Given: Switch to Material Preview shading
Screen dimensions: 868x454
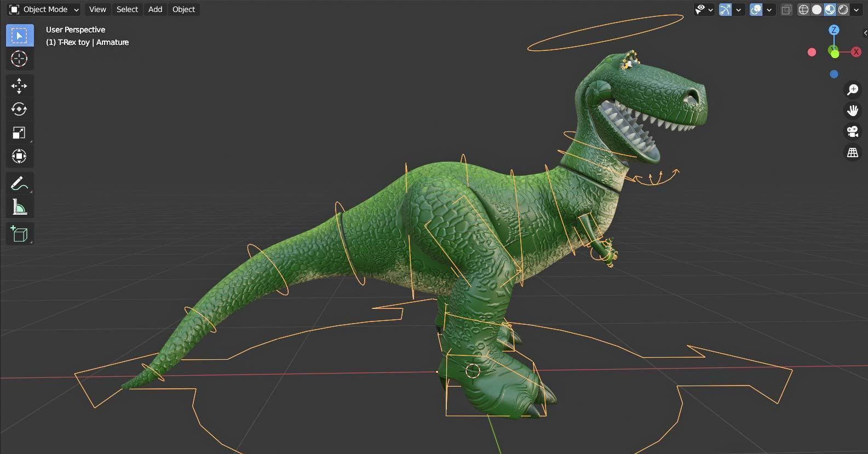Looking at the screenshot, I should coord(830,9).
